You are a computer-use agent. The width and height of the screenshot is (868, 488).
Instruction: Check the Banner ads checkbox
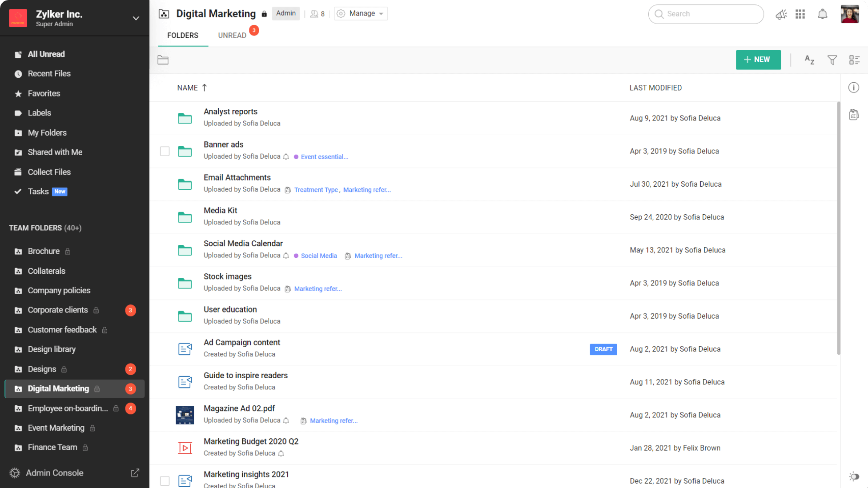pyautogui.click(x=165, y=151)
